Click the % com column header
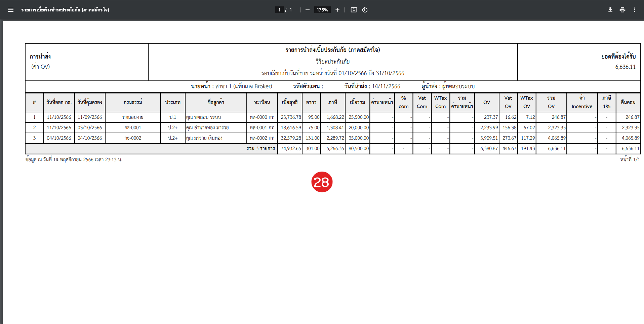Viewport: 644px width, 324px height. pos(403,102)
